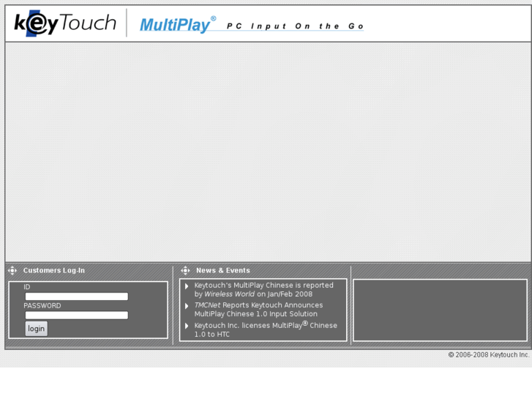Click the crosshair icon beside News & Events
The image size is (532, 399).
(185, 270)
